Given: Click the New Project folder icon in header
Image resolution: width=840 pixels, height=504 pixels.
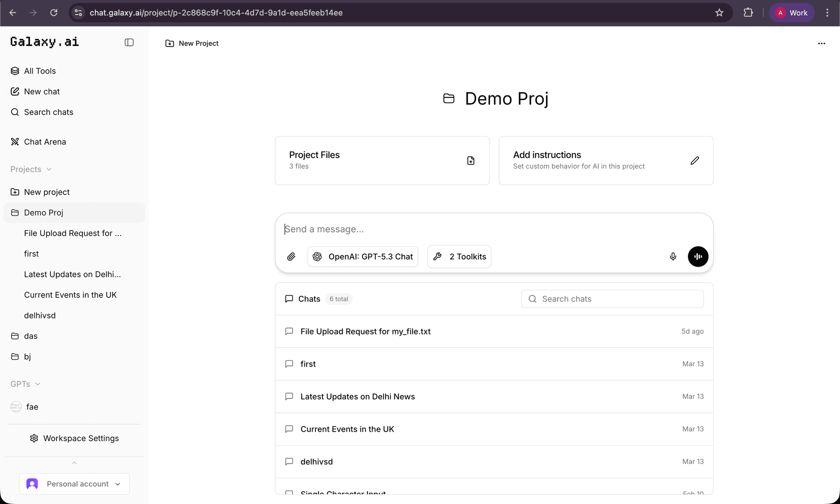Looking at the screenshot, I should [x=169, y=43].
